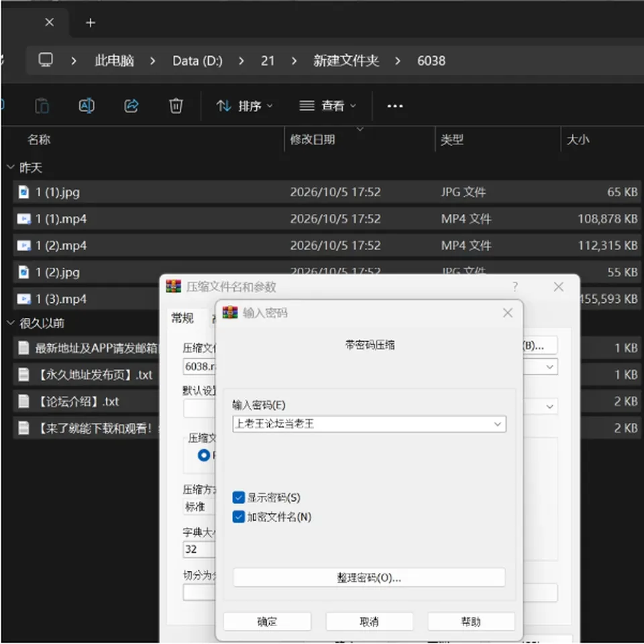Image resolution: width=644 pixels, height=644 pixels.
Task: Toggle the 显示密码(S) checkbox
Action: point(239,497)
